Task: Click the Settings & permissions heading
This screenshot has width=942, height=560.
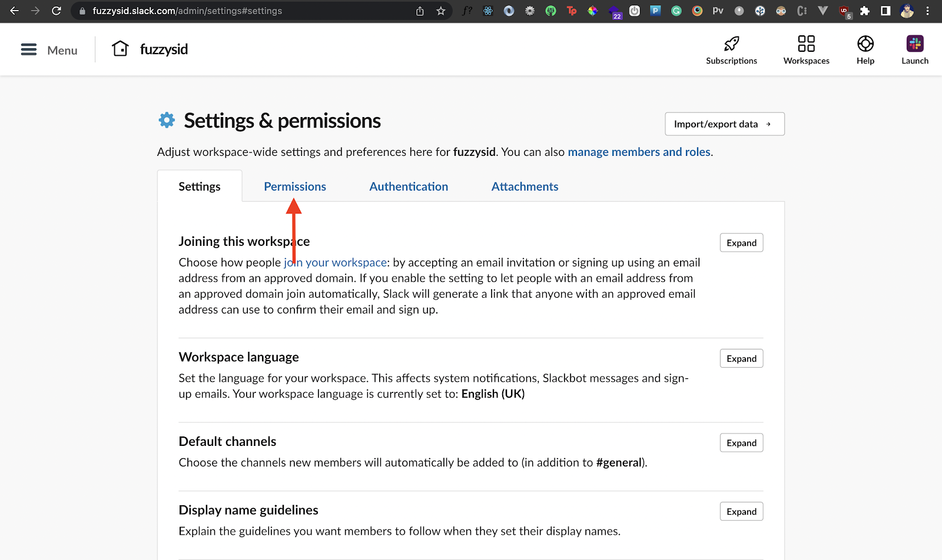Action: [282, 121]
